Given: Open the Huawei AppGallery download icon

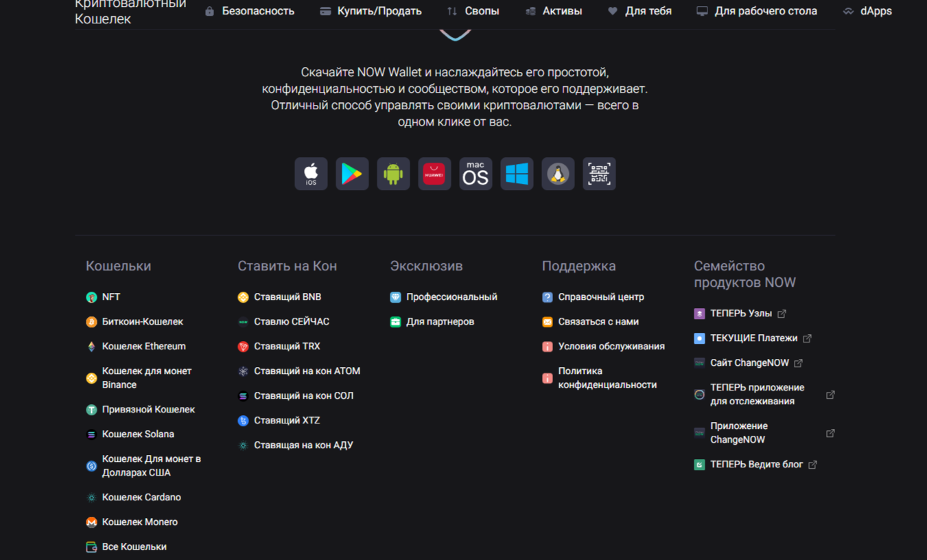Looking at the screenshot, I should [434, 174].
